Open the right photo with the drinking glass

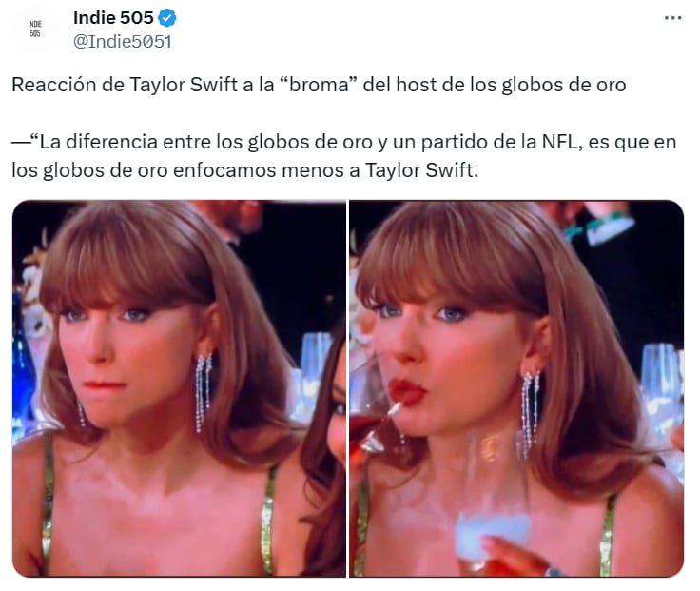click(516, 388)
